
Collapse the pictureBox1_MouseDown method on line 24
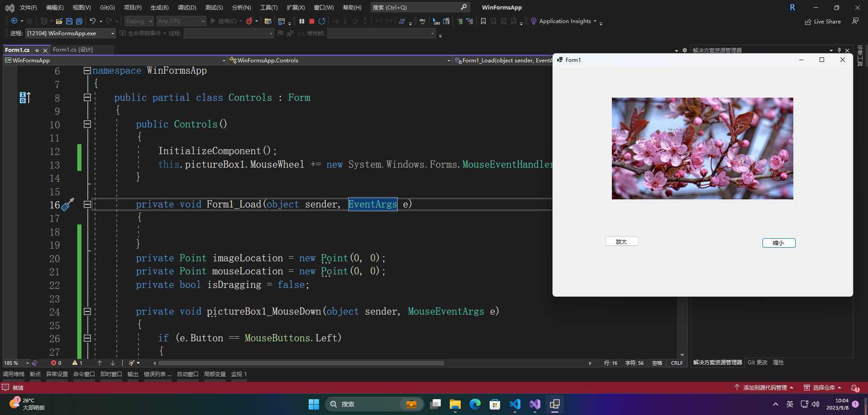(x=87, y=311)
